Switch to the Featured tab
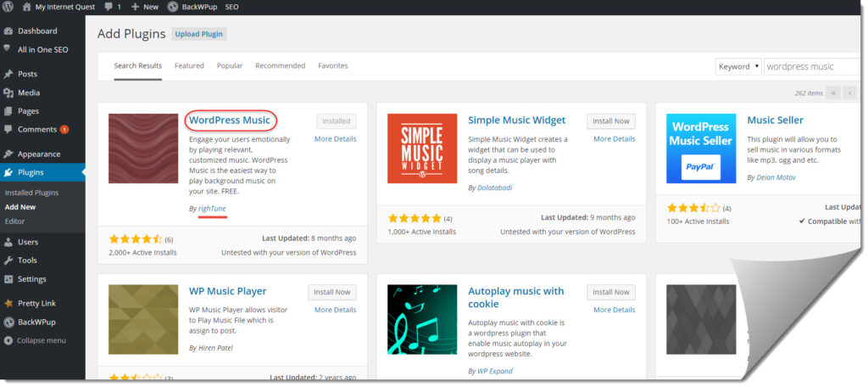Image resolution: width=868 pixels, height=387 pixels. click(x=189, y=65)
